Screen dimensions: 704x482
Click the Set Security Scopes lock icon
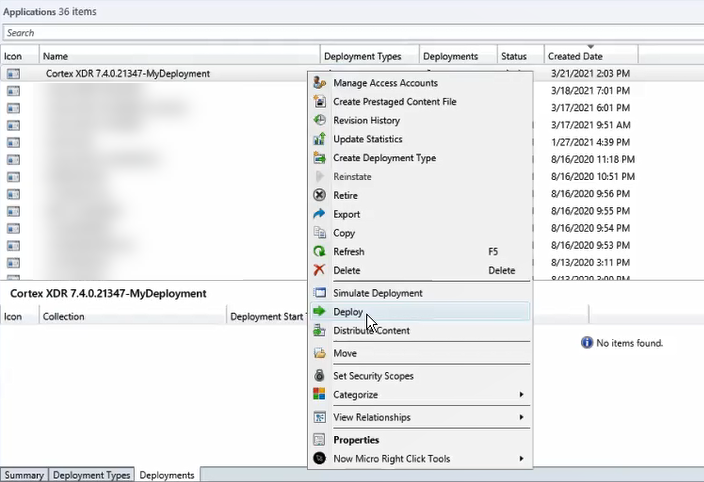[x=319, y=376]
